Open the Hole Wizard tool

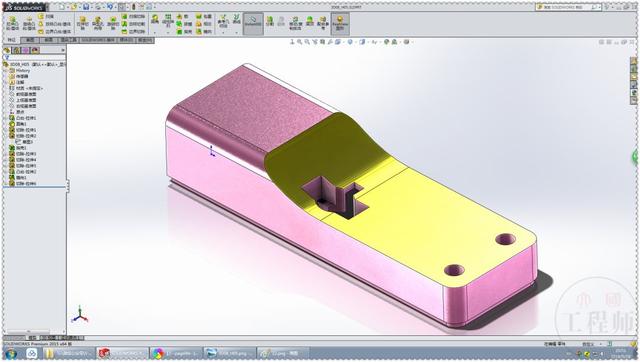click(x=98, y=24)
